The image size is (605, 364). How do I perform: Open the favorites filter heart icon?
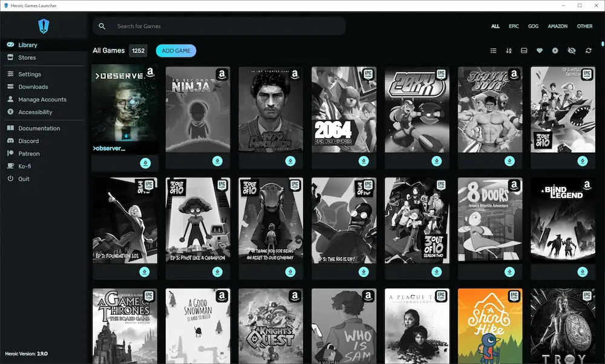pos(540,51)
